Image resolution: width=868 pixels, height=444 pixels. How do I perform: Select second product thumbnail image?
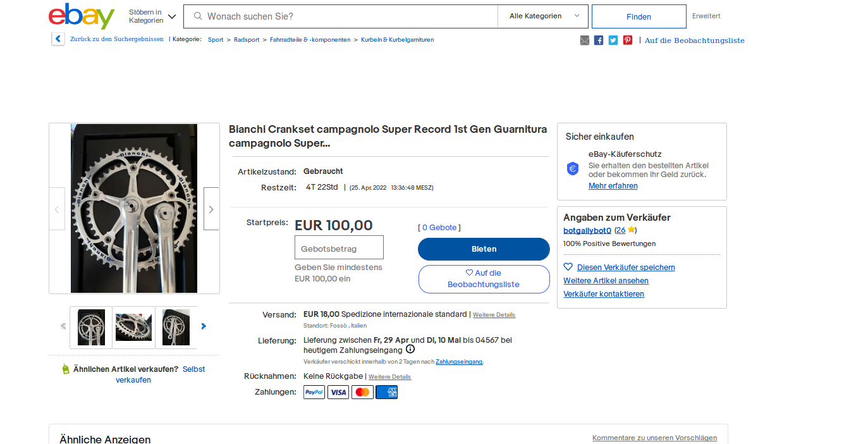133,328
